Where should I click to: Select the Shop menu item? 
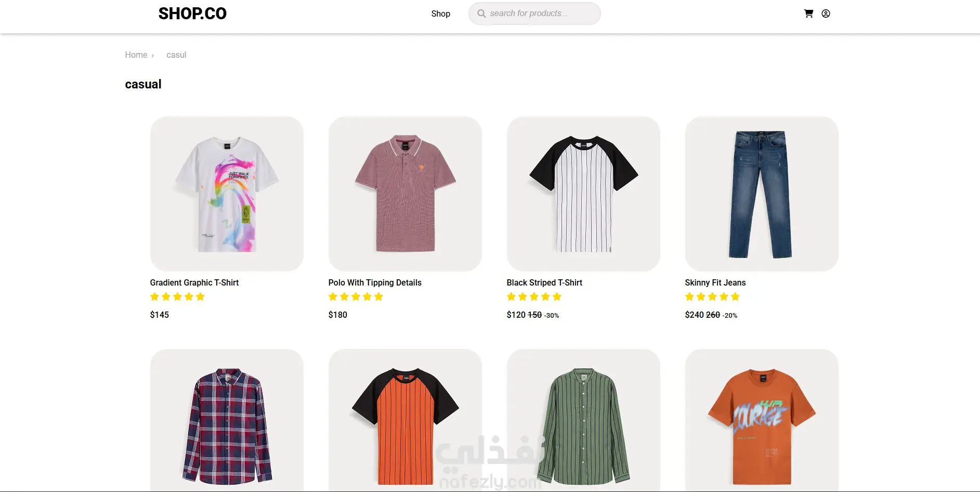(440, 14)
